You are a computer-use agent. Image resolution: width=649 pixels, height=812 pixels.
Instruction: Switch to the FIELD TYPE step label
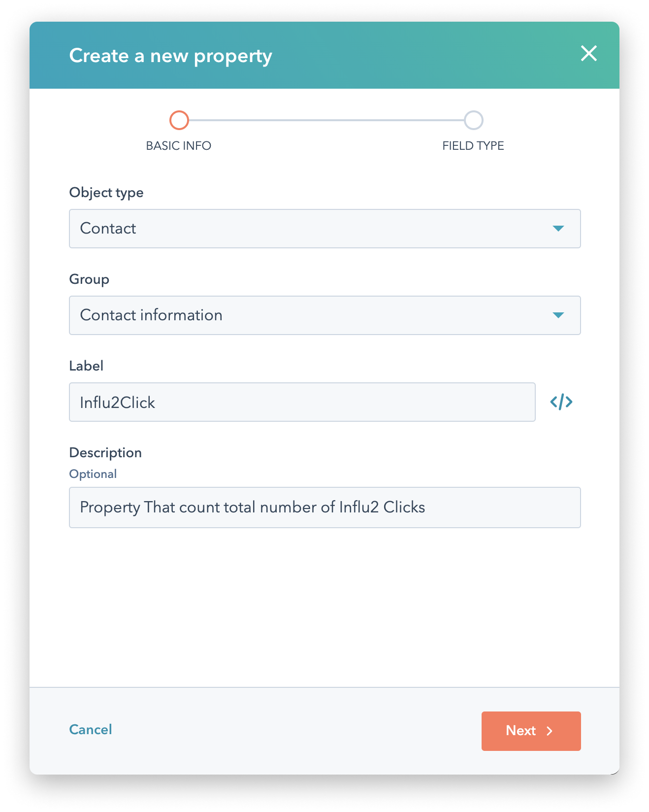473,146
